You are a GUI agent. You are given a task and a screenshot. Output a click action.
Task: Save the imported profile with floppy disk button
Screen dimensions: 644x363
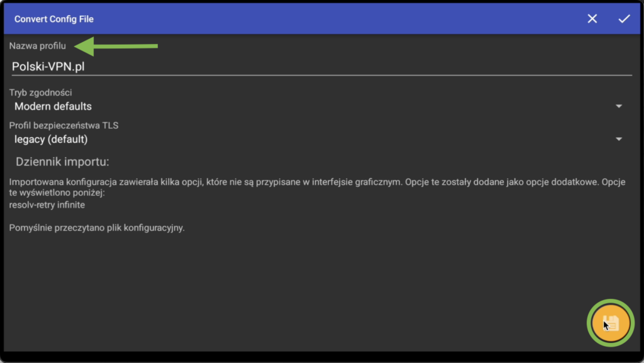point(611,323)
